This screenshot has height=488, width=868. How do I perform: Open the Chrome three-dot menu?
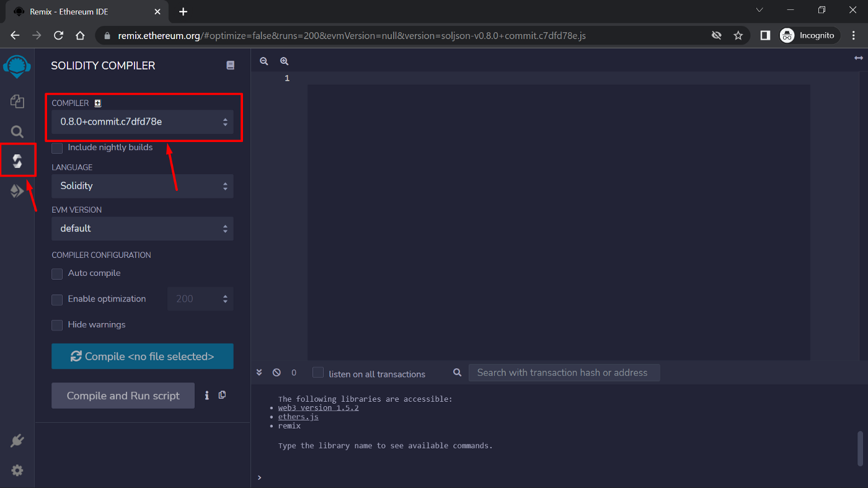tap(854, 35)
